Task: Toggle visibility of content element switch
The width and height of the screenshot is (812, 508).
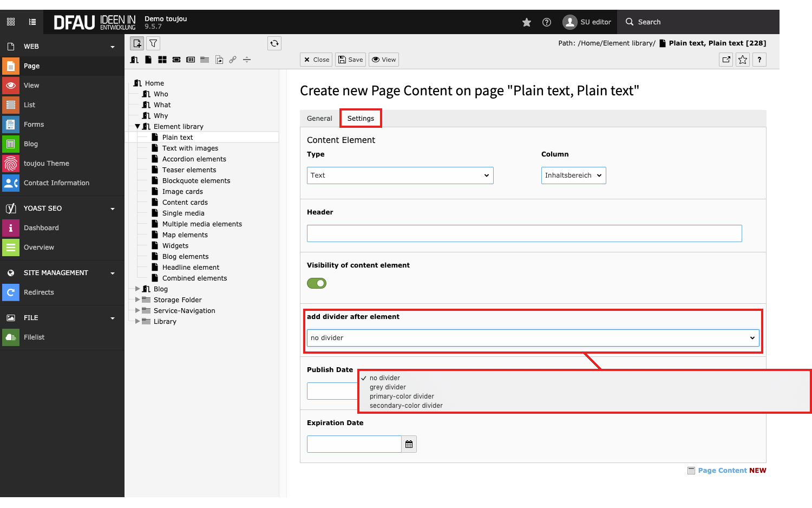Action: click(x=317, y=283)
